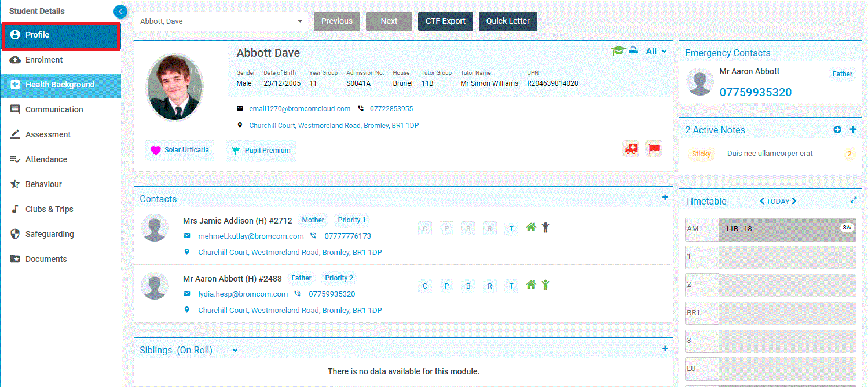Open active notes with circled arrow icon

[837, 130]
